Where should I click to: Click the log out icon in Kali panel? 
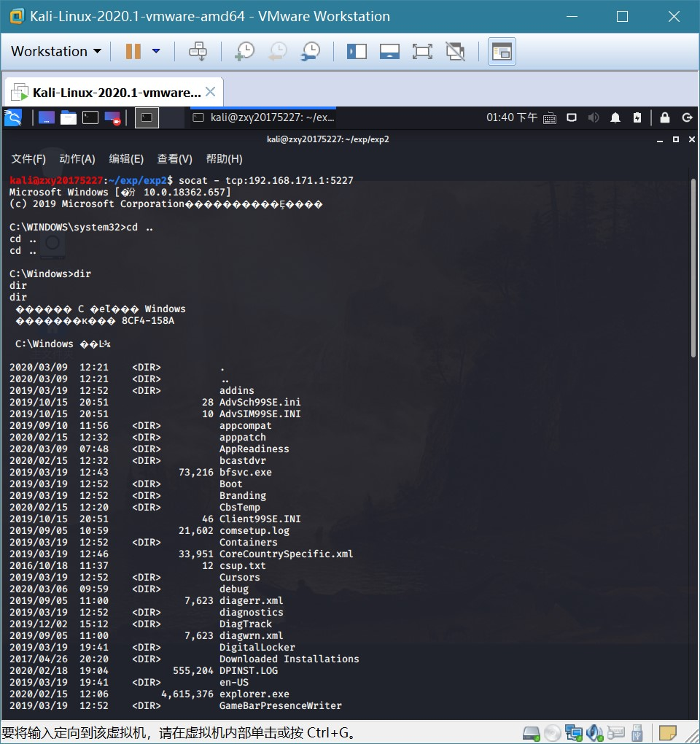click(687, 117)
